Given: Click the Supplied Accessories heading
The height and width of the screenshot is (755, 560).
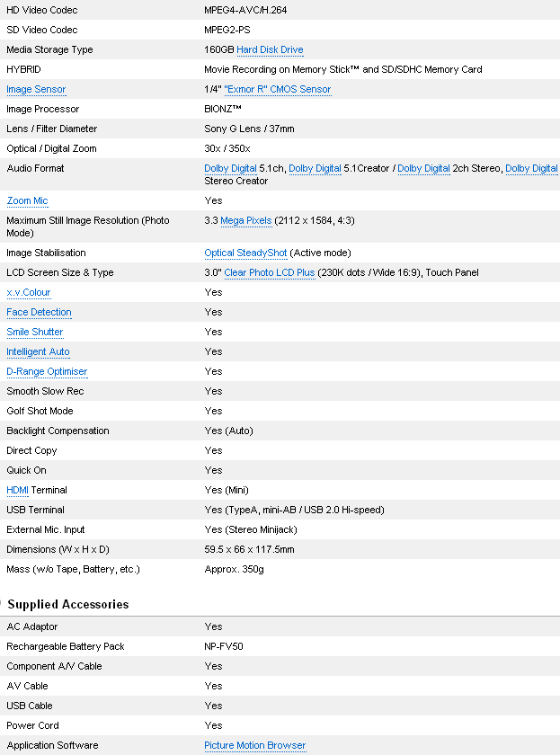Looking at the screenshot, I should 68,604.
